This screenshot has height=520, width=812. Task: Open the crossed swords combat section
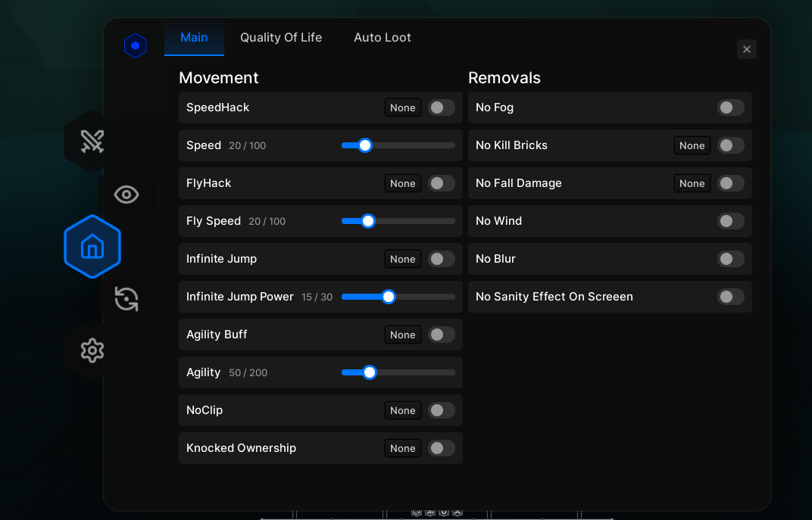(x=92, y=142)
